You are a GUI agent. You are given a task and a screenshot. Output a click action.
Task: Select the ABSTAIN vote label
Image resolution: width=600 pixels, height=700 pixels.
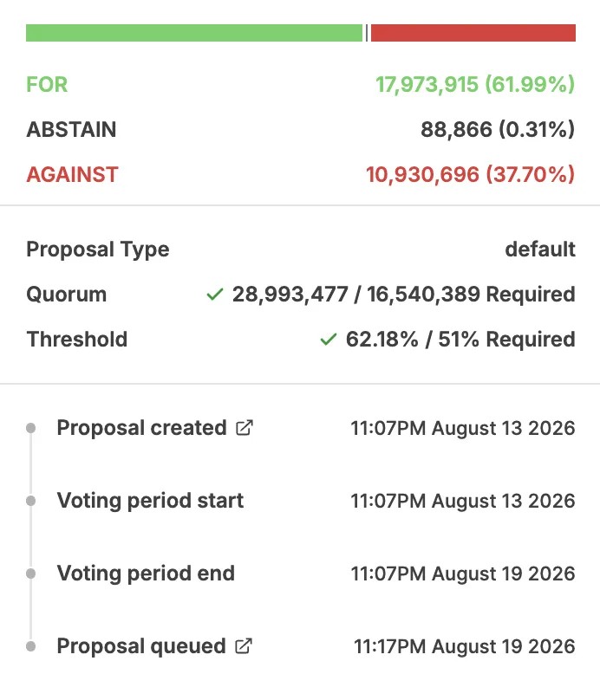pos(71,129)
